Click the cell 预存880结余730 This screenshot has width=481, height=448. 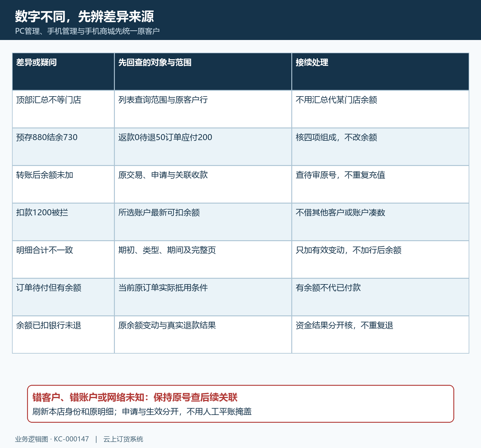[x=63, y=147]
